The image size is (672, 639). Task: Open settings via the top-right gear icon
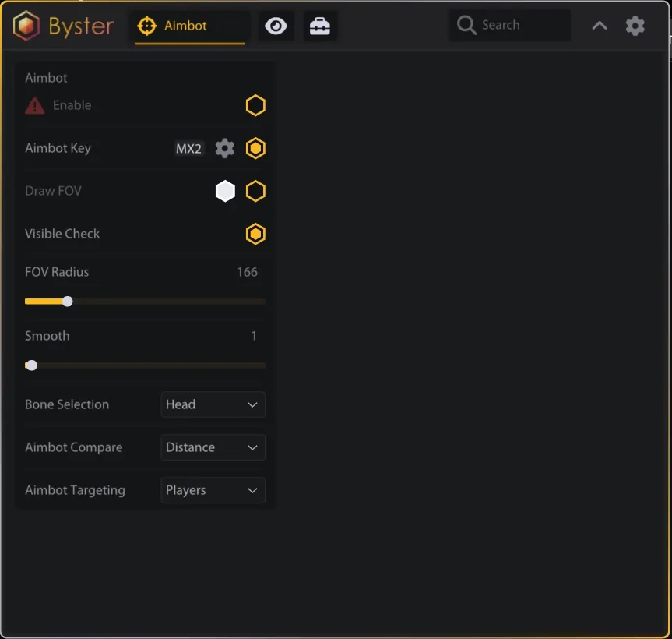[x=635, y=26]
